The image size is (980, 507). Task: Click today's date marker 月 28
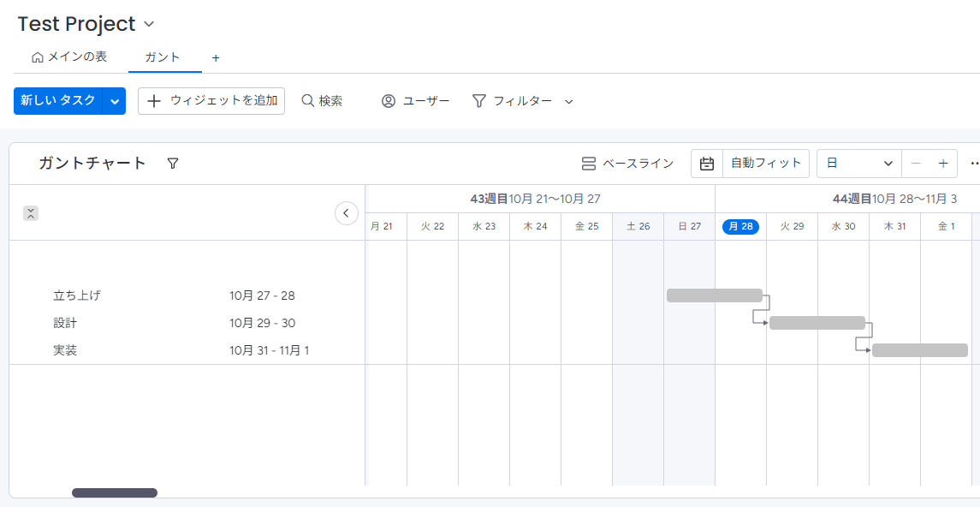coord(740,226)
